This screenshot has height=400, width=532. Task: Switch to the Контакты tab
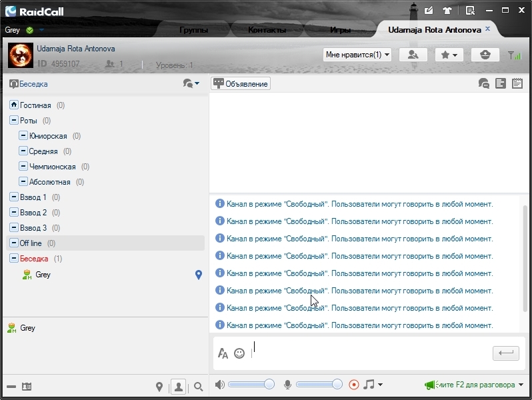pos(267,30)
